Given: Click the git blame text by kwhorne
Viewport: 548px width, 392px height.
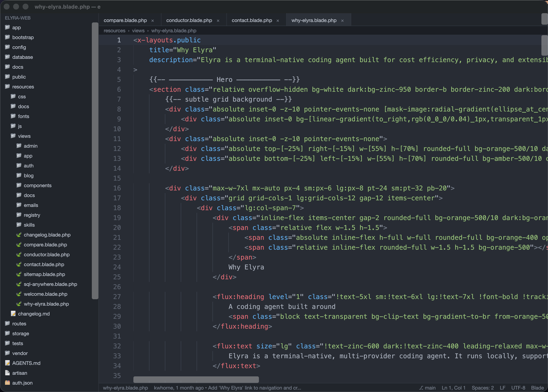Looking at the screenshot, I should coord(227,388).
